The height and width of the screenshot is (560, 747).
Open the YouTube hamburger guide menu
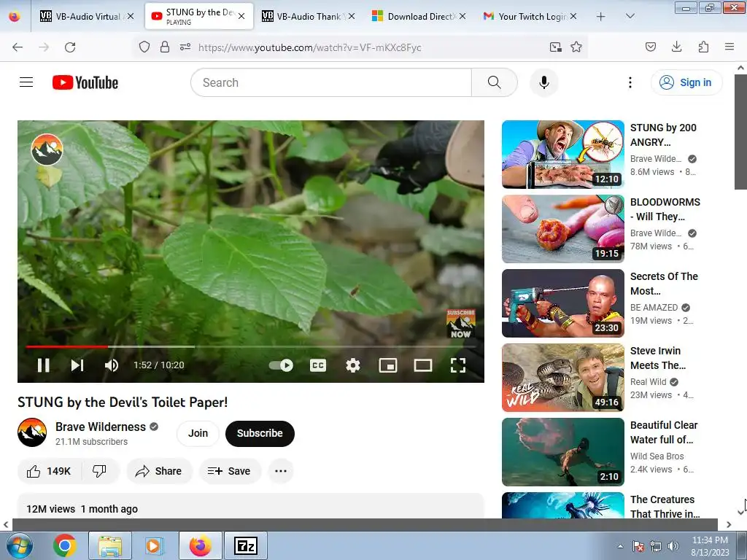[x=26, y=82]
